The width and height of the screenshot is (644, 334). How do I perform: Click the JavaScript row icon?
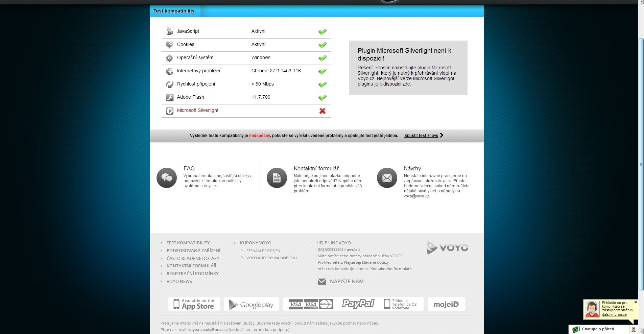(x=169, y=31)
